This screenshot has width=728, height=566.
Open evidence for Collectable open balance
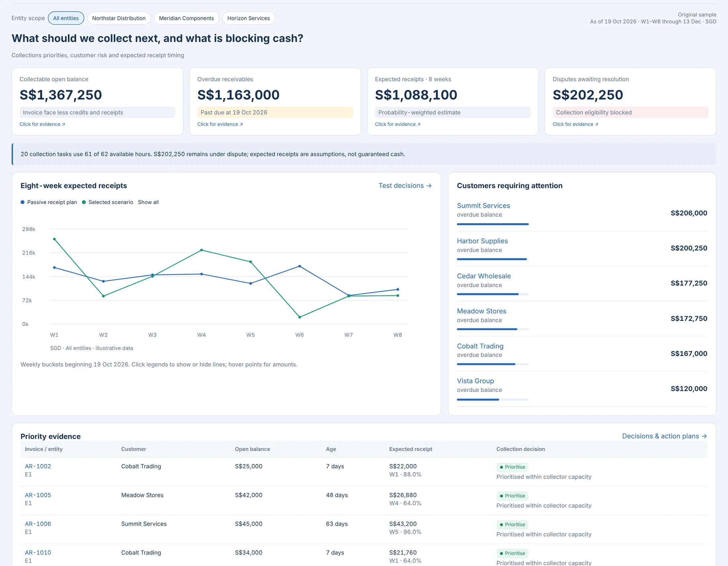[x=42, y=124]
